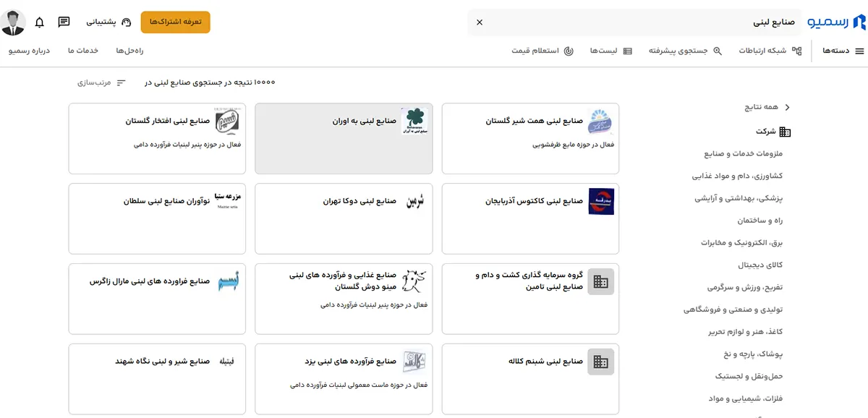Filter by ملزومات خدمات و صنایع
868x418 pixels.
pyautogui.click(x=743, y=154)
